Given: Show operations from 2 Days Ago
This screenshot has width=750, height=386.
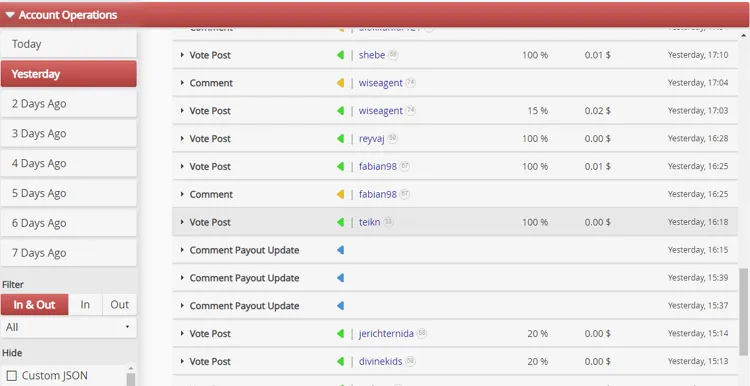Looking at the screenshot, I should (x=69, y=104).
